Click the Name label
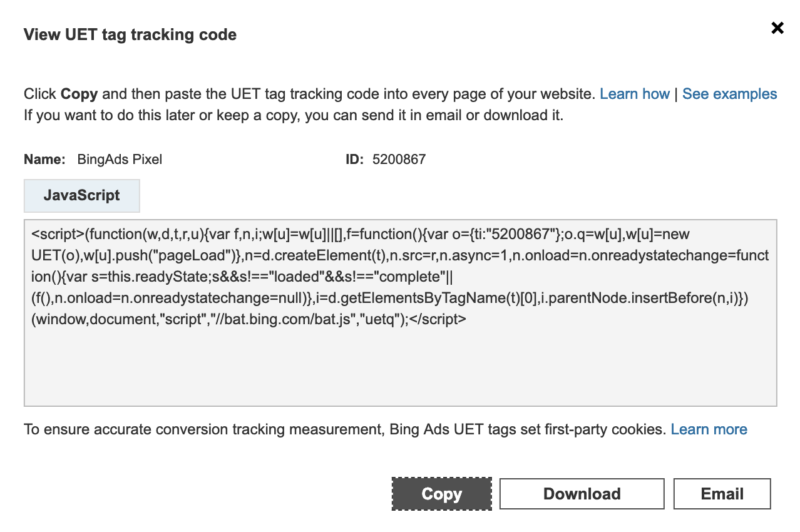The height and width of the screenshot is (532, 800). tap(44, 160)
